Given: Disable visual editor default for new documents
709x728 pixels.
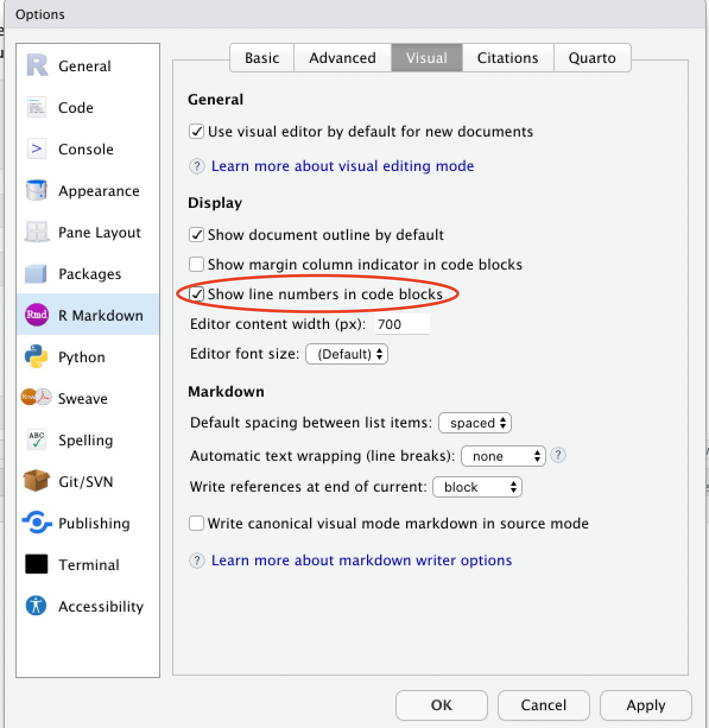Looking at the screenshot, I should 197,131.
